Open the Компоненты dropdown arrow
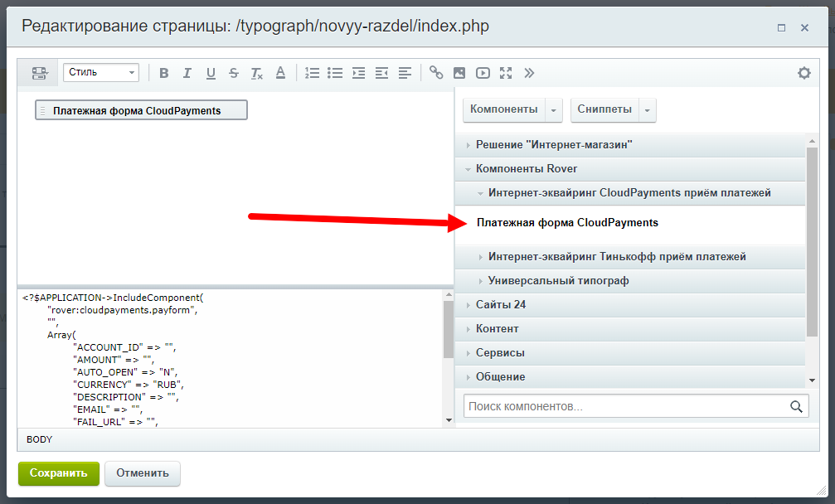This screenshot has height=504, width=835. [x=553, y=110]
